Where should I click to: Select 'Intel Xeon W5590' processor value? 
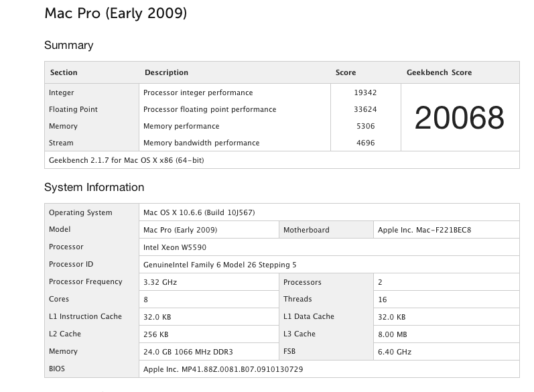[175, 247]
